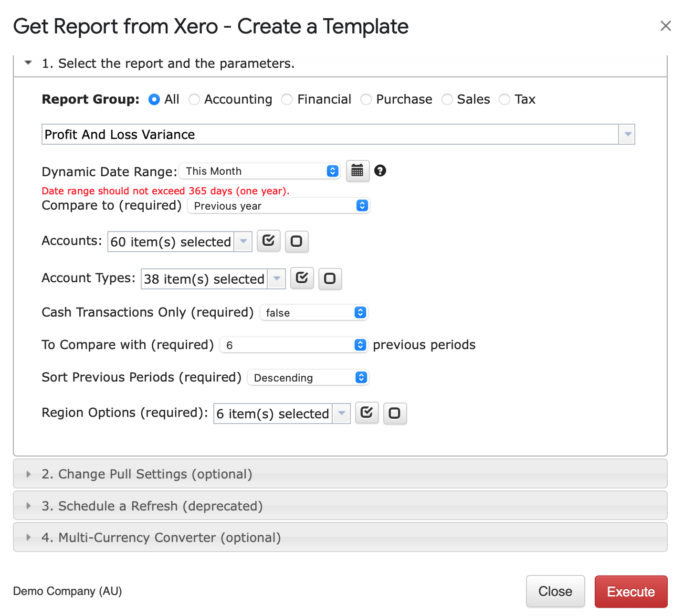Close the dialog with the X icon
This screenshot has height=616, width=673.
(665, 26)
